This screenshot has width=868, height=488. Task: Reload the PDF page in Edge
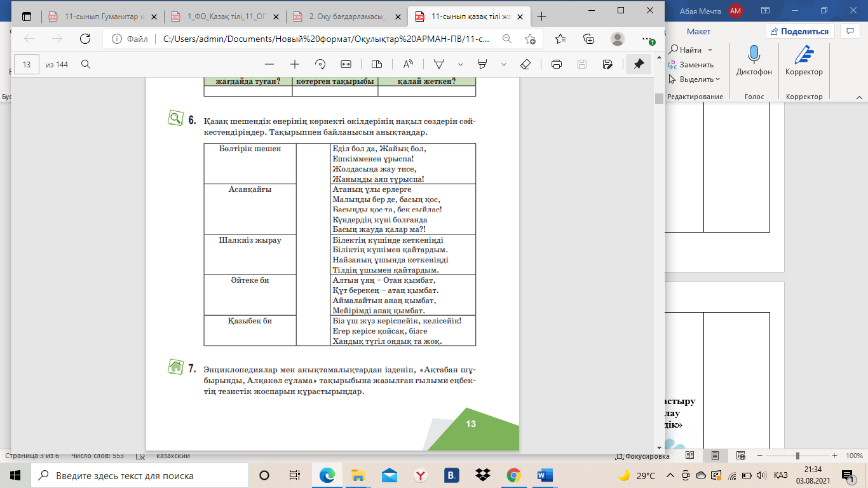[x=85, y=39]
